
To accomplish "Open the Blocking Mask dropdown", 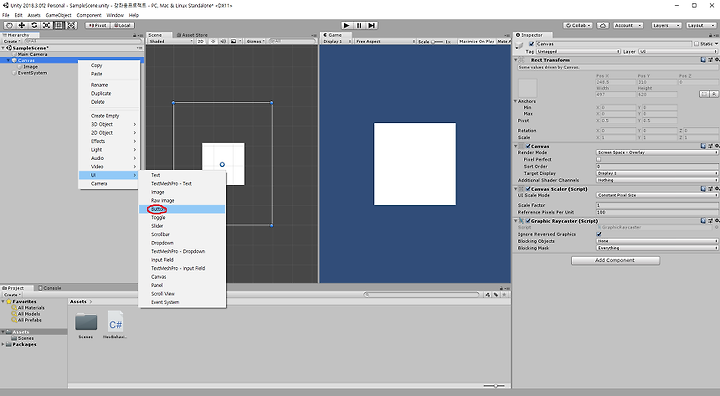I will pyautogui.click(x=657, y=248).
